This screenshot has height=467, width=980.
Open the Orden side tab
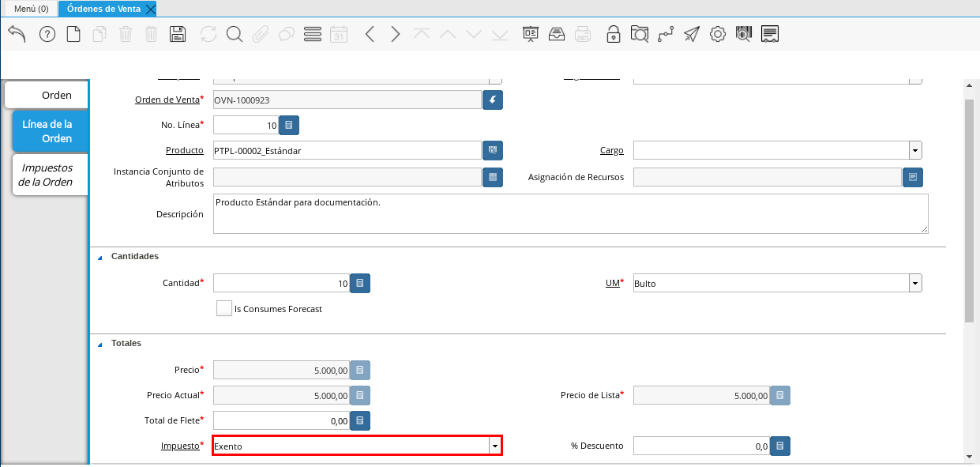click(x=47, y=95)
